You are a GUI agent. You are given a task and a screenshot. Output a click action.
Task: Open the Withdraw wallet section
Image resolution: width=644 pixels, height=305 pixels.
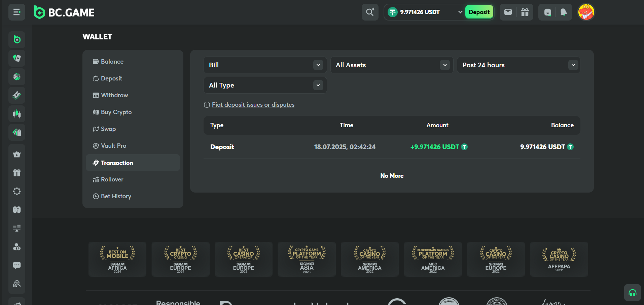(133, 95)
